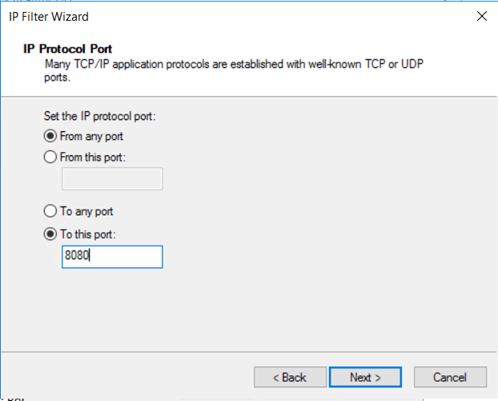Click the 'IP Protocol Port' heading
The width and height of the screenshot is (498, 401).
(68, 49)
